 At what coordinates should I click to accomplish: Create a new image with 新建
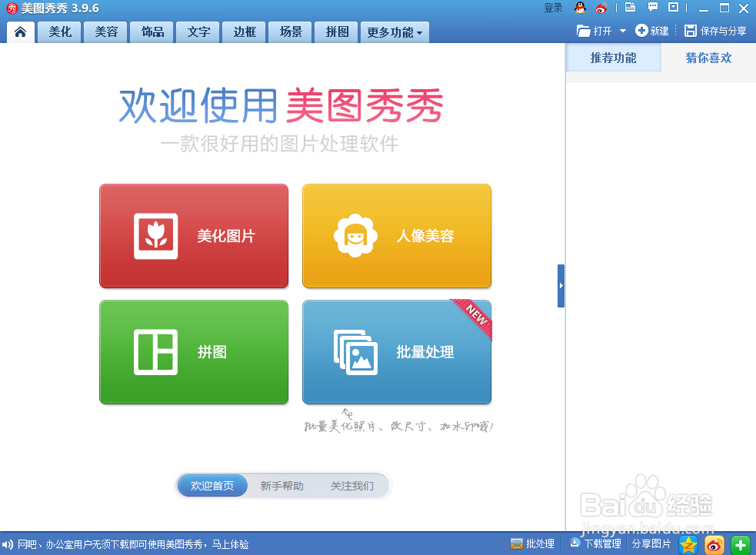(652, 31)
